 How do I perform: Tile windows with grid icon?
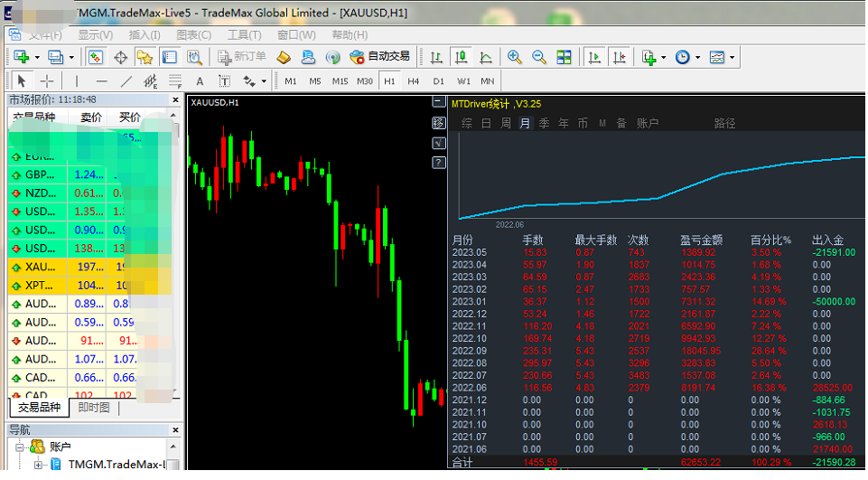[x=564, y=57]
